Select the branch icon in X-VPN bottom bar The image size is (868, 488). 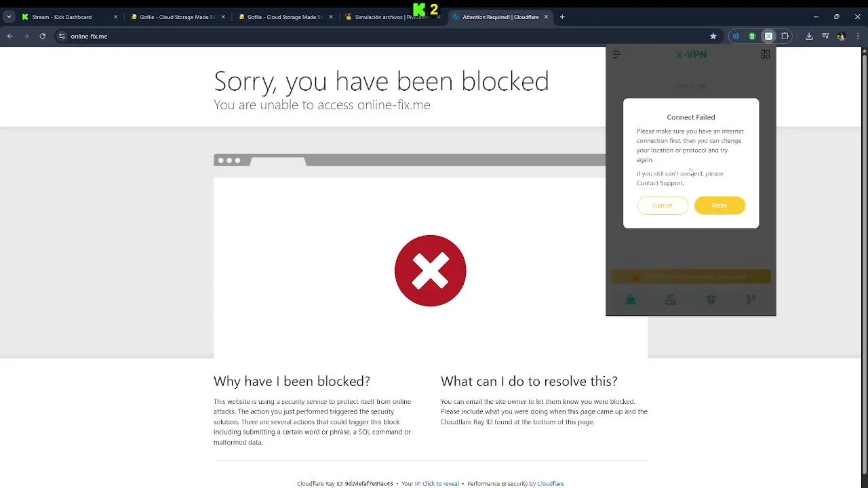751,300
